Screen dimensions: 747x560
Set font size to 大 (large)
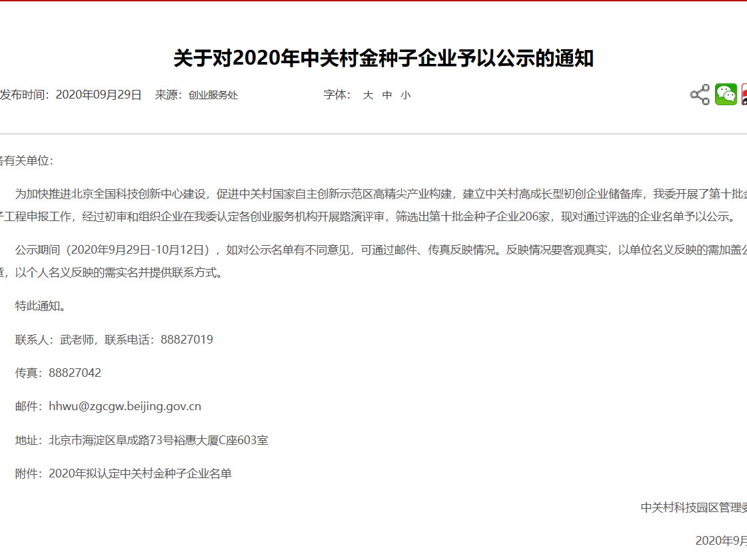[x=368, y=95]
